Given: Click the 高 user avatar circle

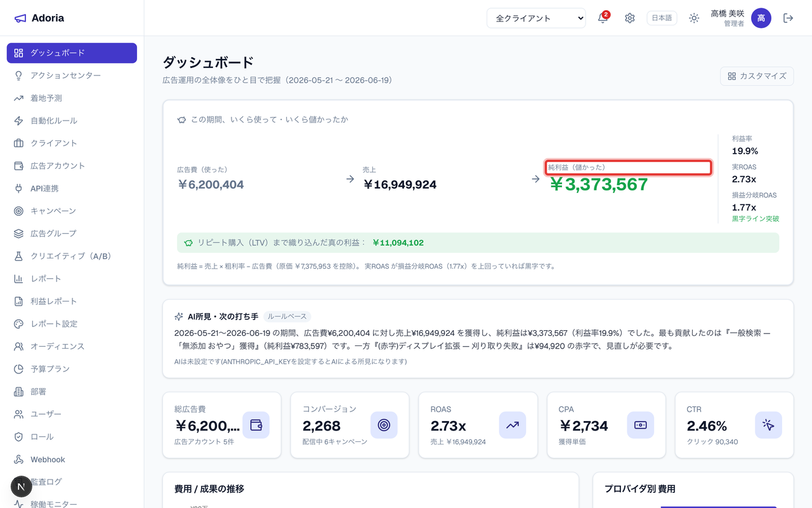Looking at the screenshot, I should click(x=761, y=18).
